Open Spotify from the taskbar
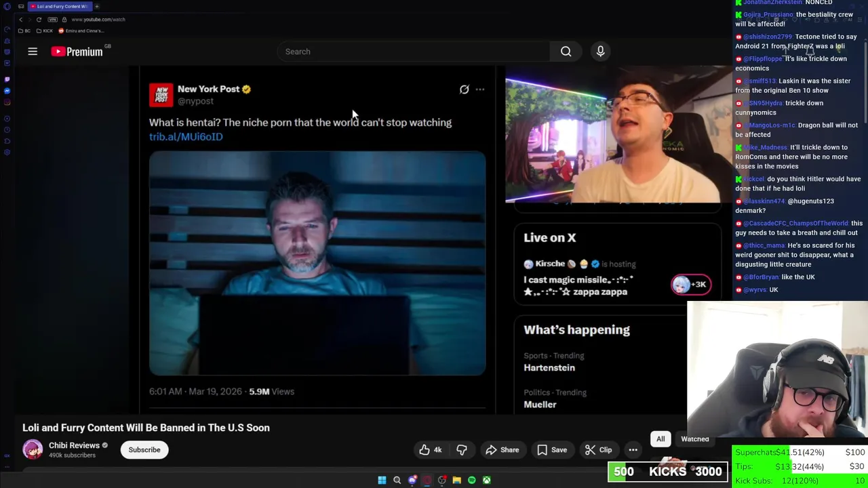This screenshot has height=488, width=868. coord(472,481)
